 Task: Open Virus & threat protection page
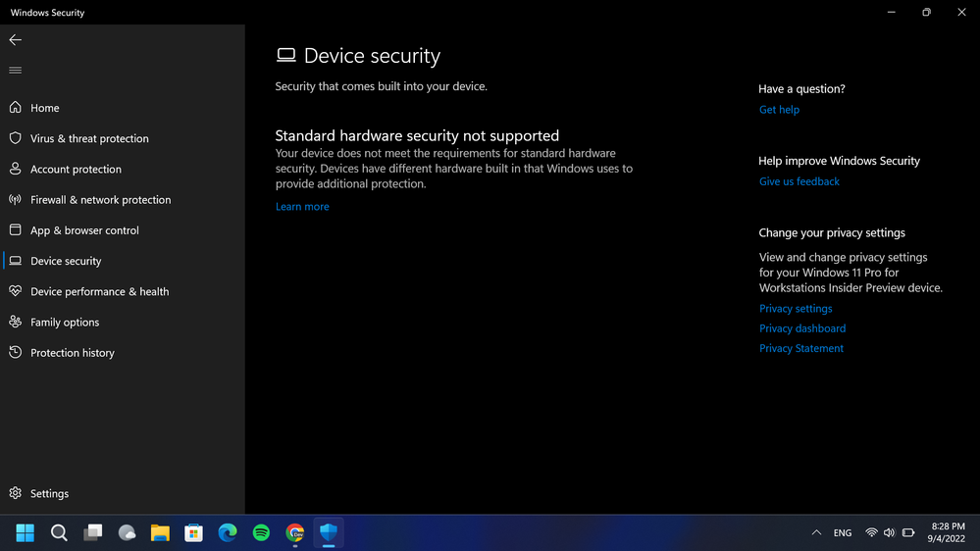click(123, 138)
